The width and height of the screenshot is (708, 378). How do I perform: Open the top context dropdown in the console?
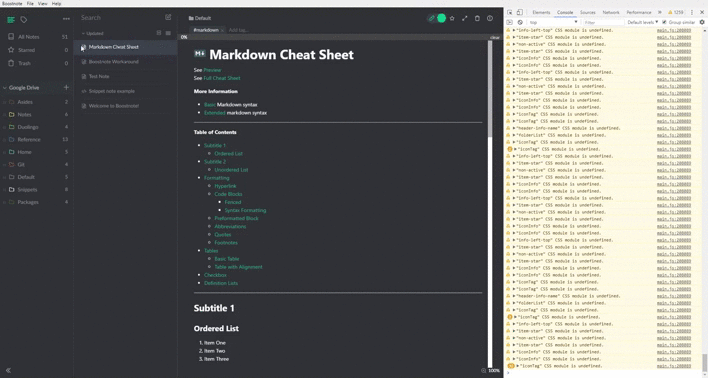(x=553, y=22)
